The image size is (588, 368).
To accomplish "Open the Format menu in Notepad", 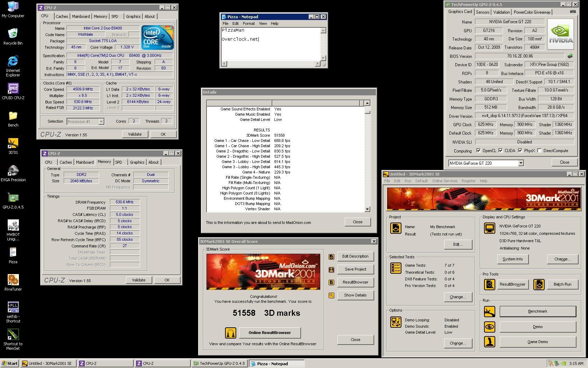I will pyautogui.click(x=248, y=23).
